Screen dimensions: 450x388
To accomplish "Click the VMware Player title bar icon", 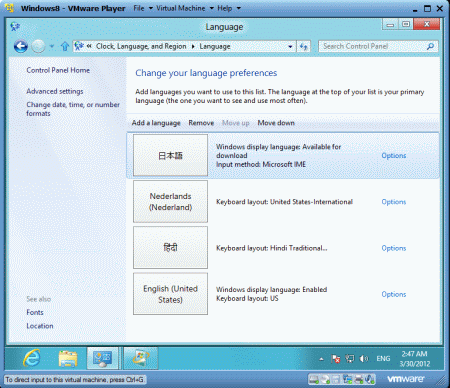I will coord(9,8).
